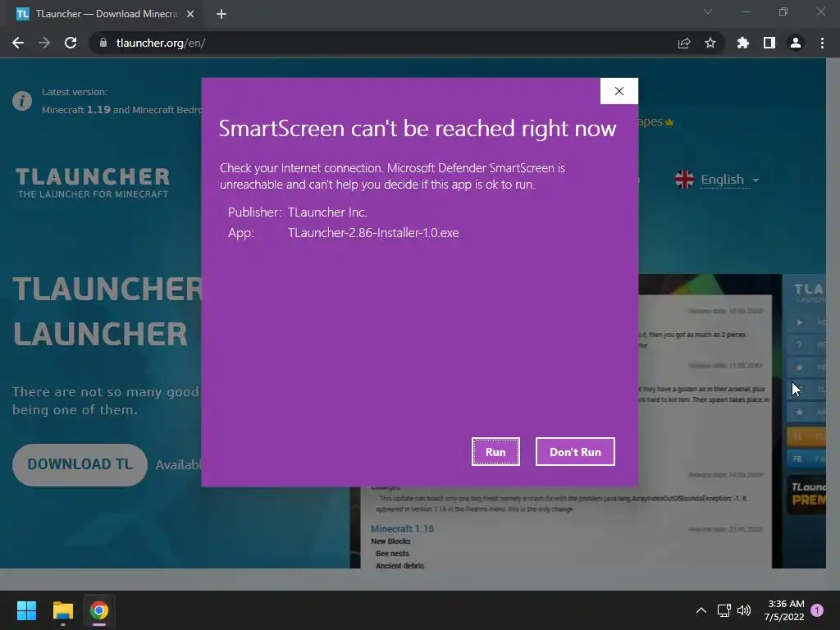Click the question mark icon in preview sidebar
Screen dimensions: 840x630
coord(799,345)
